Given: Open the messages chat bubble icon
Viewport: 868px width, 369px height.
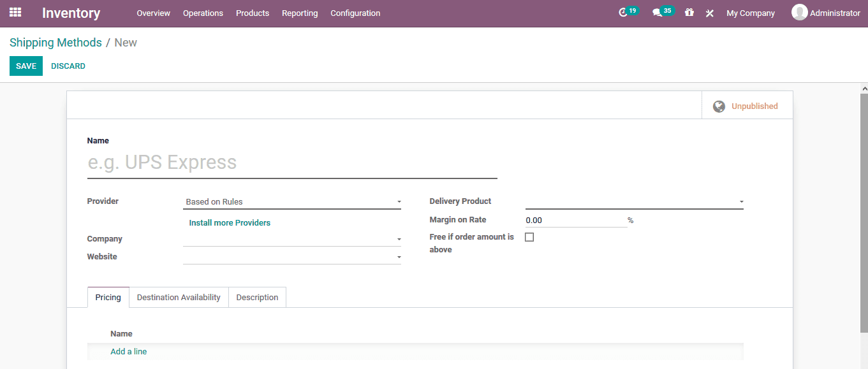Looking at the screenshot, I should coord(657,13).
